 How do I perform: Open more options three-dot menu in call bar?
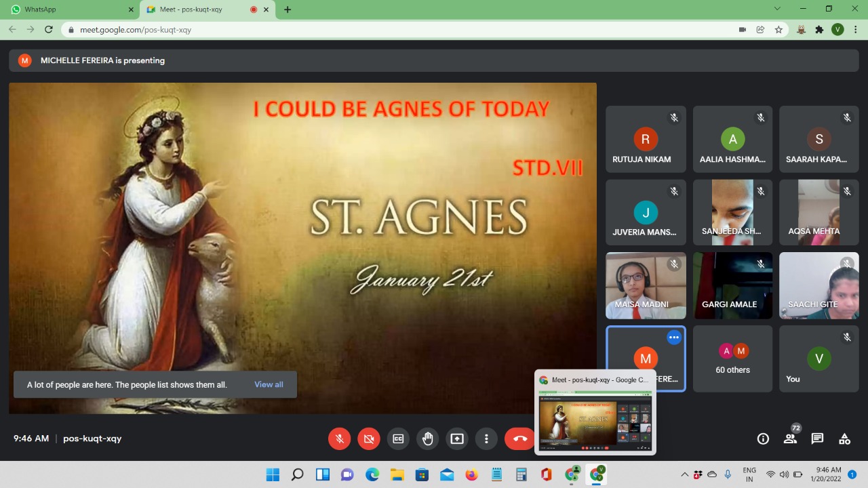tap(486, 439)
